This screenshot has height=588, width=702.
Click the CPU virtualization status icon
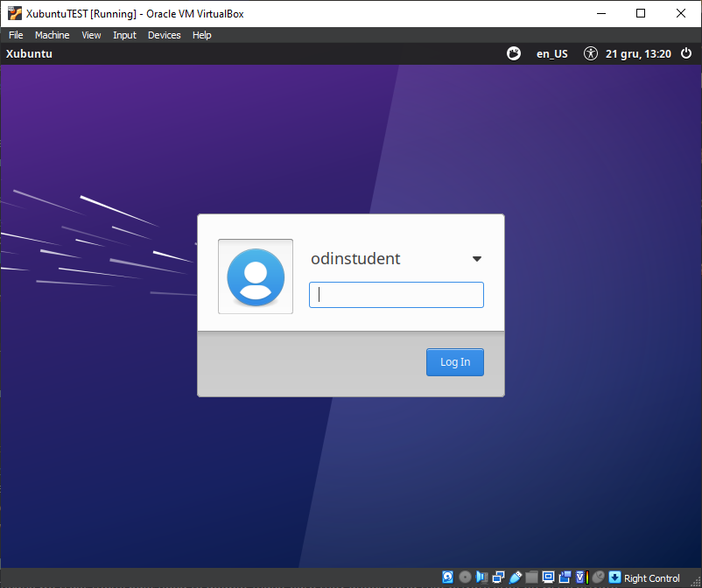pos(582,577)
